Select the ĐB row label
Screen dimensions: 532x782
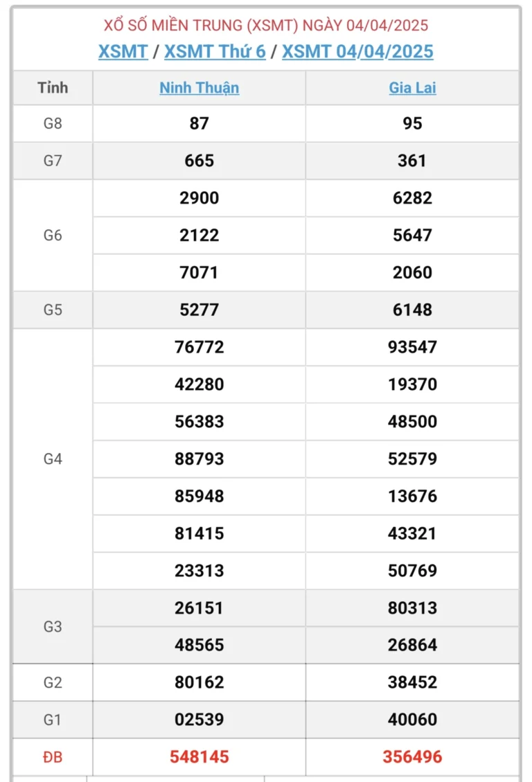[53, 757]
